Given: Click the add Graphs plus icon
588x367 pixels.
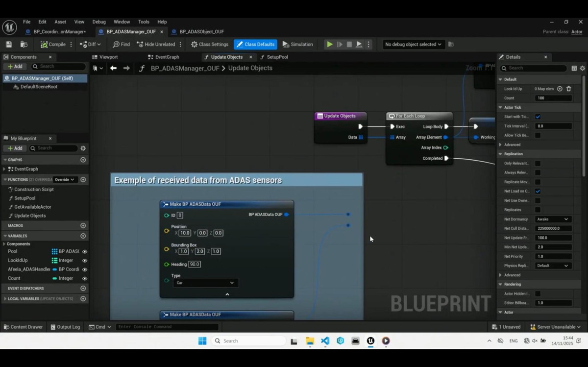Looking at the screenshot, I should coord(83,160).
